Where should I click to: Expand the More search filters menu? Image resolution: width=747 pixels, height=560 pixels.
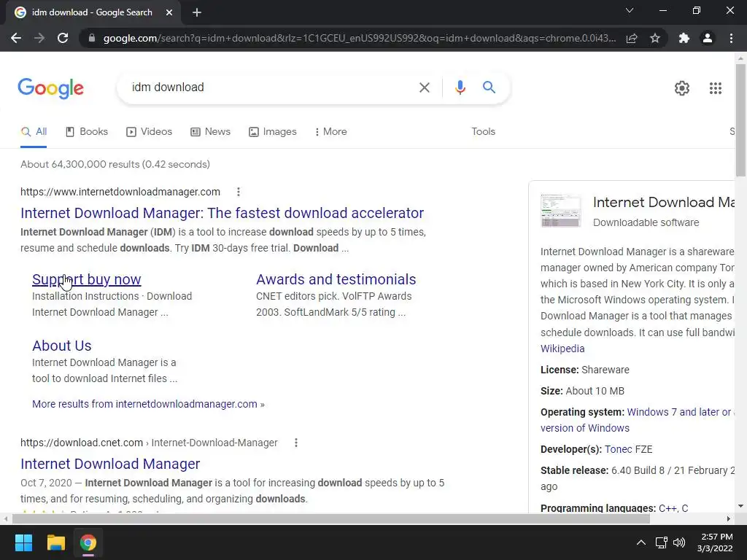coord(330,132)
